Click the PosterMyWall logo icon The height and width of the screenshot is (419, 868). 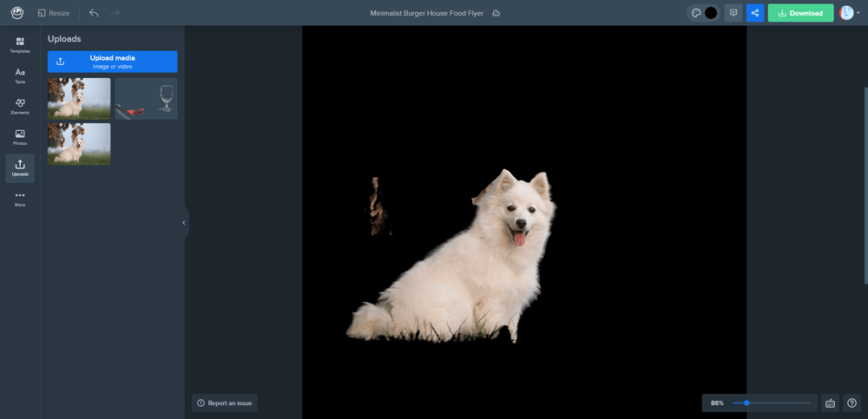pyautogui.click(x=17, y=13)
